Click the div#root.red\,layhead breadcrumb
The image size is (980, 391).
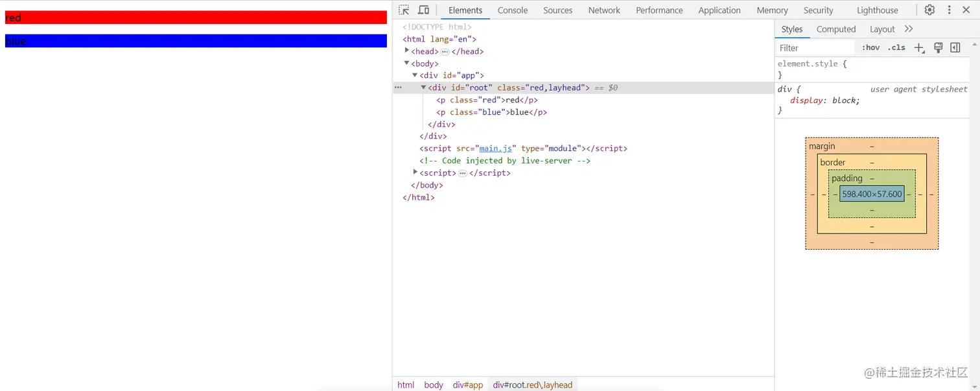coord(533,385)
